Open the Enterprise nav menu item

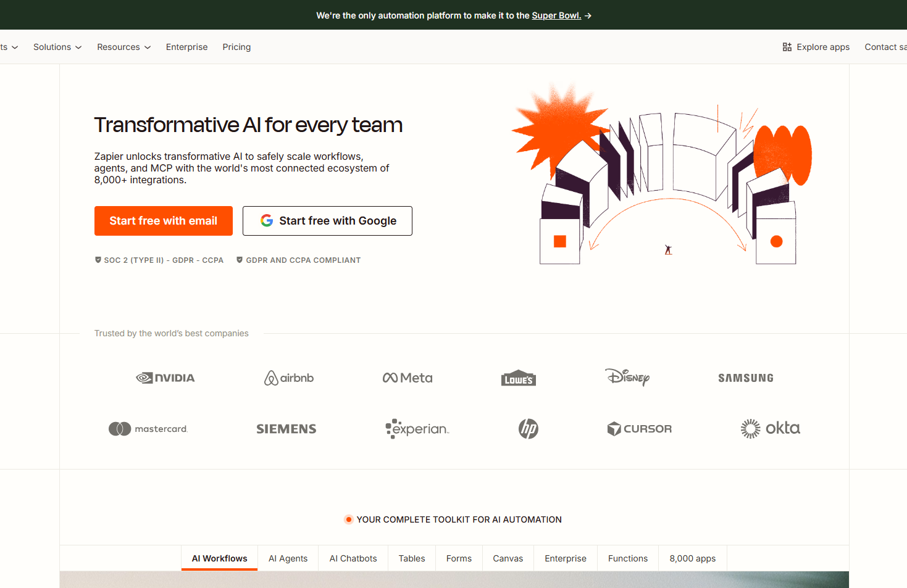(x=186, y=47)
